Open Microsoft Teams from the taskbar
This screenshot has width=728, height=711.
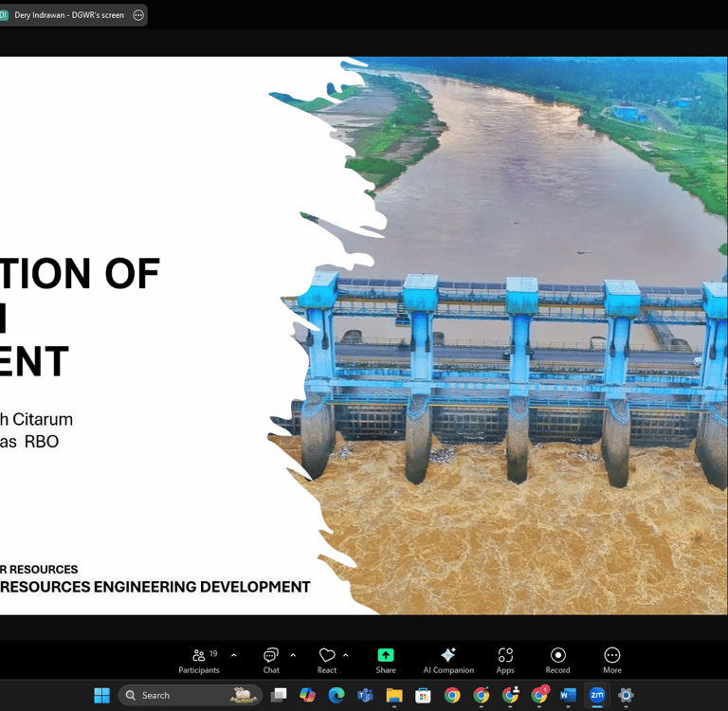(x=365, y=695)
